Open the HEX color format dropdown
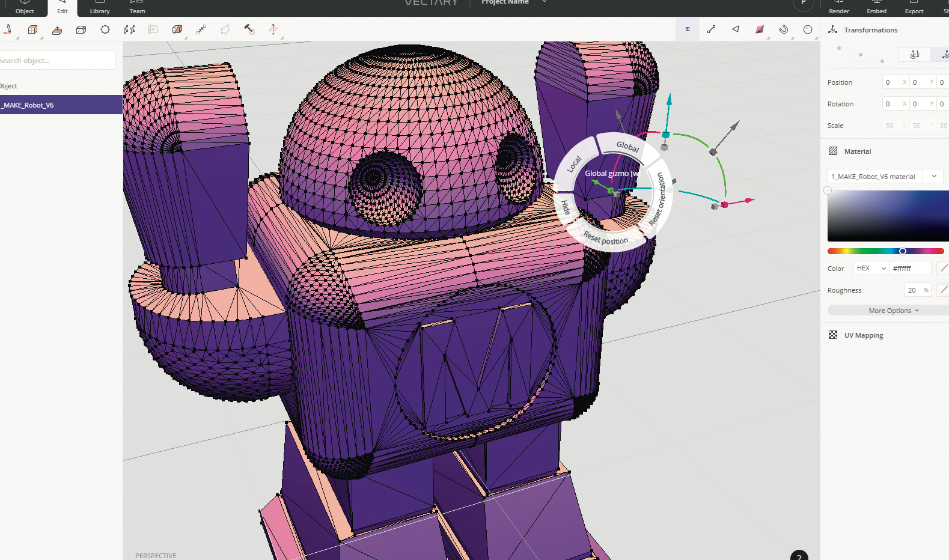Viewport: 949px width, 560px height. [x=871, y=269]
